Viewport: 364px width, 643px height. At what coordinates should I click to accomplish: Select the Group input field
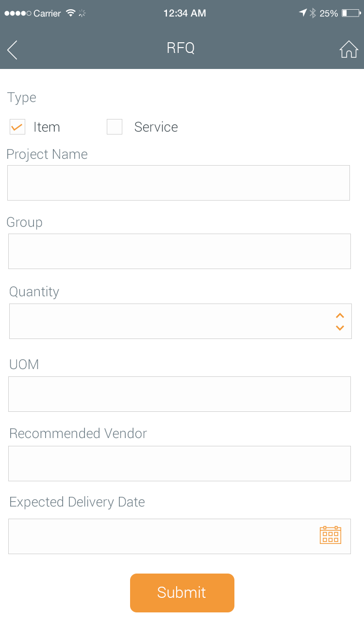coord(179,251)
